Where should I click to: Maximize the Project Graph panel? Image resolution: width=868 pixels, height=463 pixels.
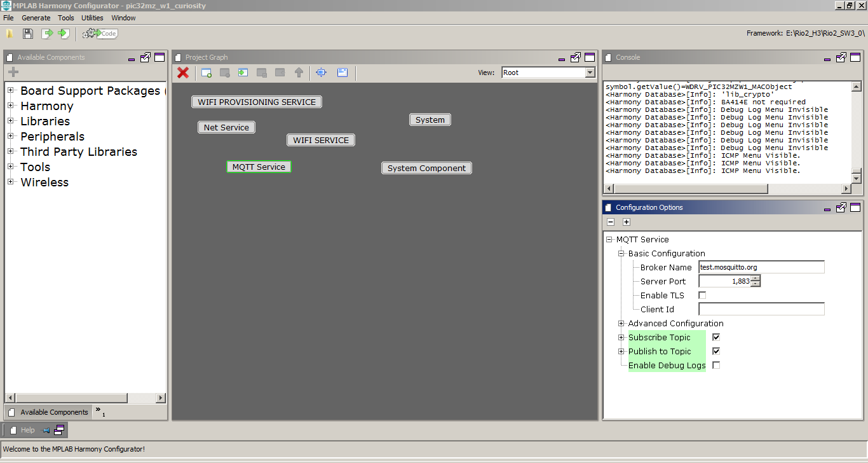coord(590,57)
